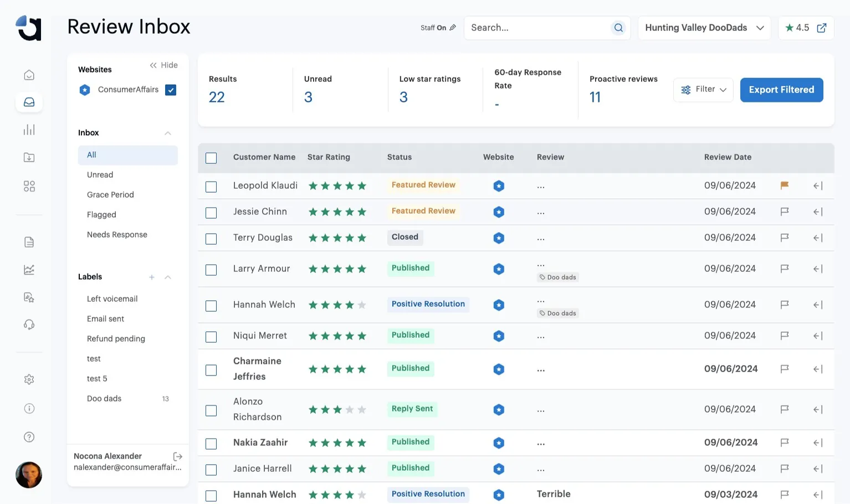Unflag the Leopold Klaudi review
The height and width of the screenshot is (504, 850).
coord(785,186)
